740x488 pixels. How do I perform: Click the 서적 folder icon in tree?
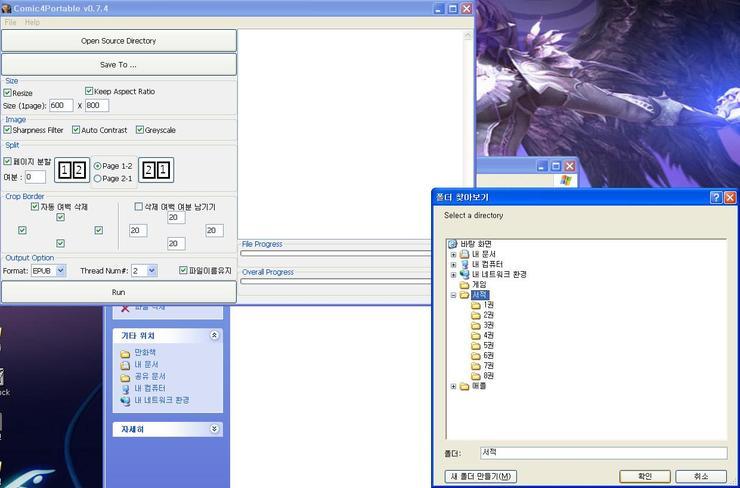pos(465,295)
